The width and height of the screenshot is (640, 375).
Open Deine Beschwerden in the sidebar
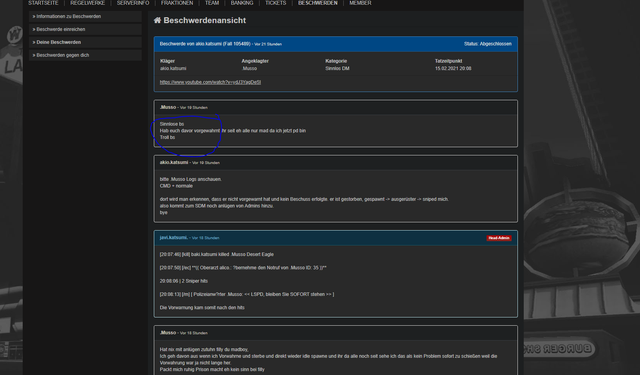coord(85,42)
